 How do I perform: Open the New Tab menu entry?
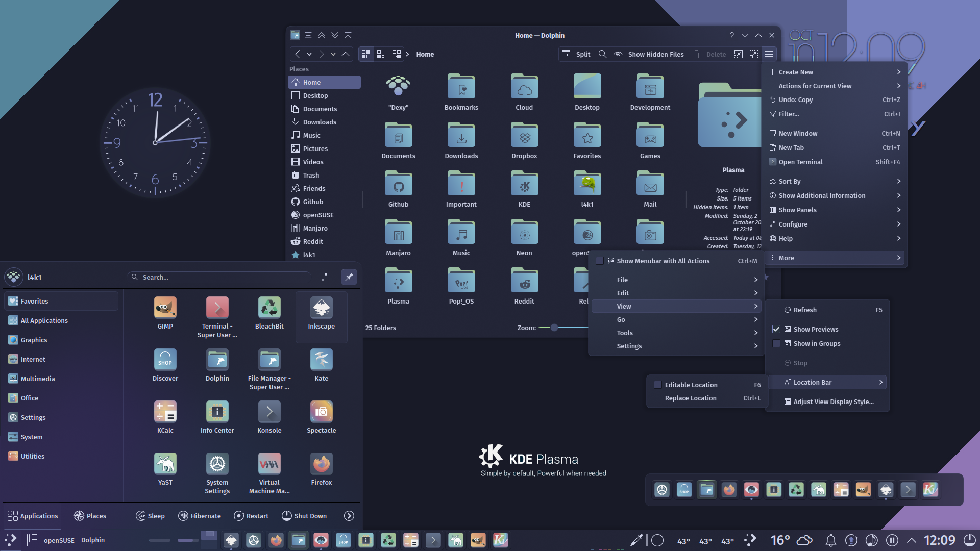(x=835, y=147)
